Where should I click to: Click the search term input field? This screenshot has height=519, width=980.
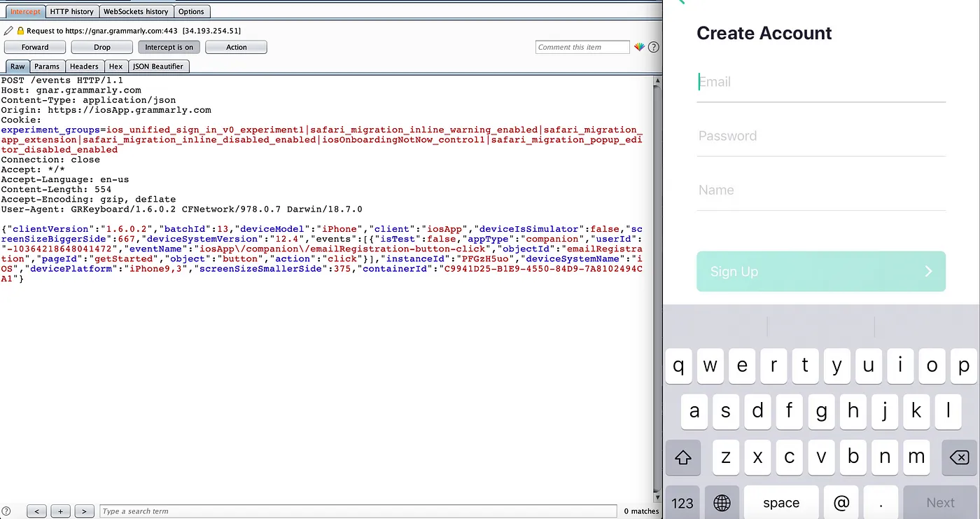click(x=358, y=511)
